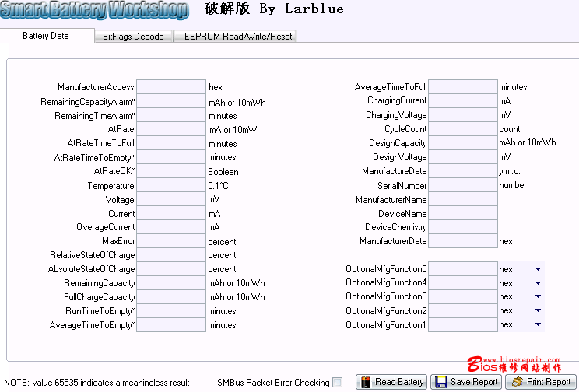Click the DeviceChemistry field
The image size is (579, 392).
click(x=463, y=227)
